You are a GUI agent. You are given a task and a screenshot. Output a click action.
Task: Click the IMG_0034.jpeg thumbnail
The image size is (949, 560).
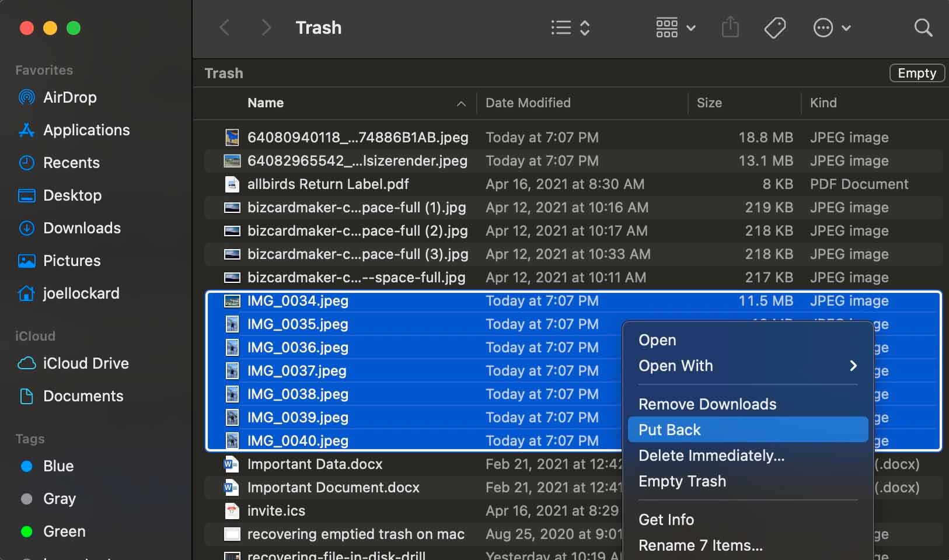coord(232,300)
